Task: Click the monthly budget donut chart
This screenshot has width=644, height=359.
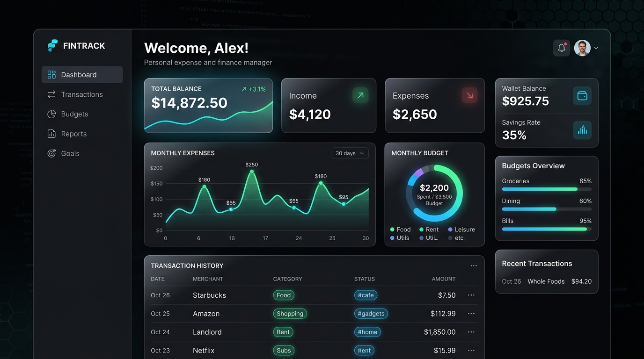Action: pyautogui.click(x=434, y=193)
